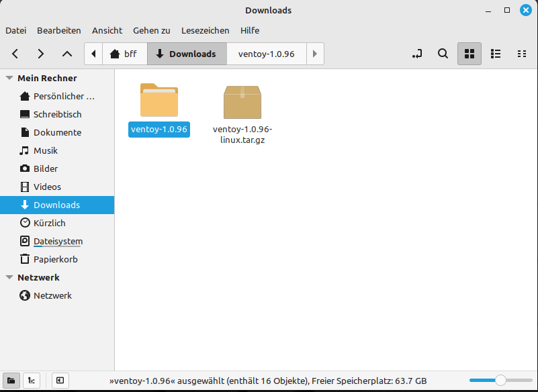Go up to the parent folder
This screenshot has width=538, height=392.
tap(67, 54)
